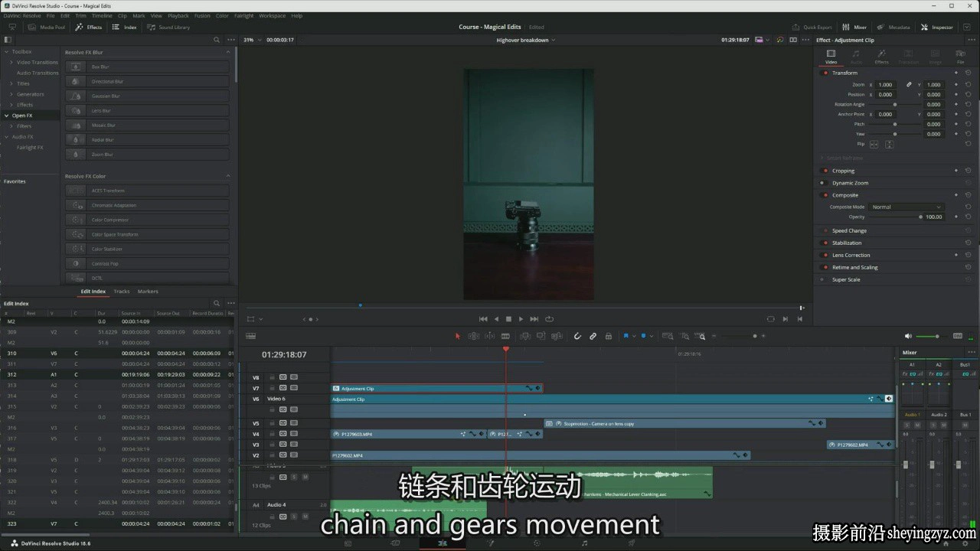Toggle the Effects panel button
Viewport: 980px width, 551px height.
(89, 27)
